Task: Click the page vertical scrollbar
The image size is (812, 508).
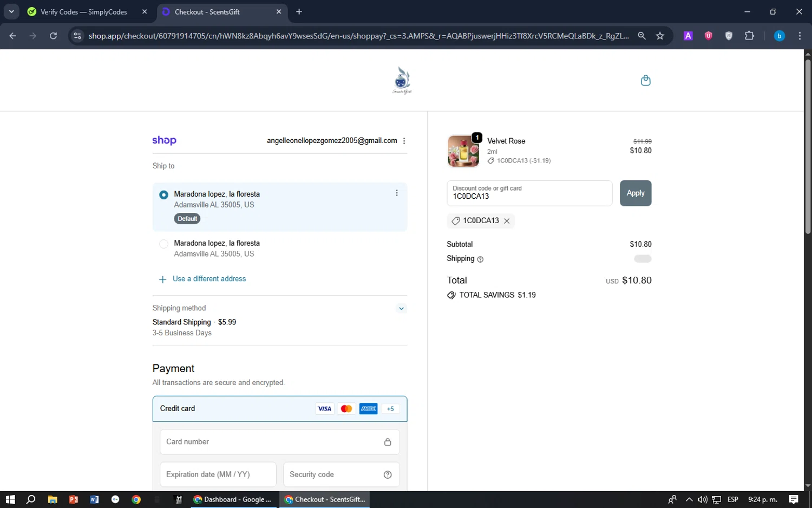Action: pos(808,146)
